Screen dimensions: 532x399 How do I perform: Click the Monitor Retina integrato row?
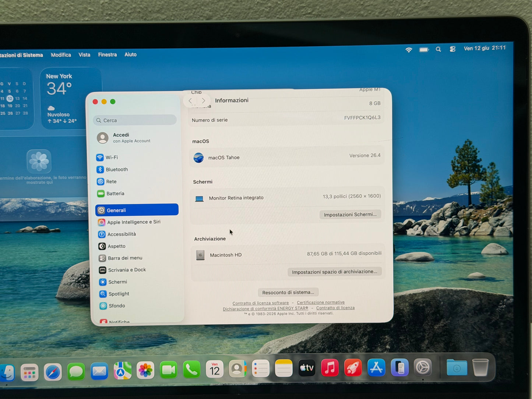[x=287, y=198]
